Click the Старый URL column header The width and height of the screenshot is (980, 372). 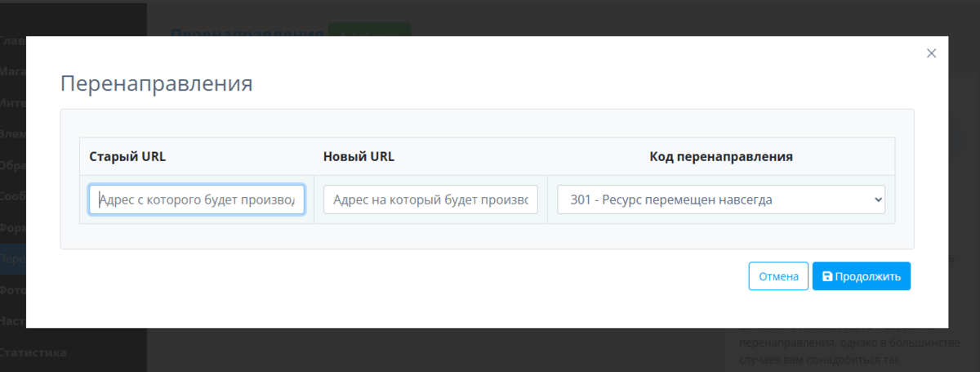[x=127, y=156]
